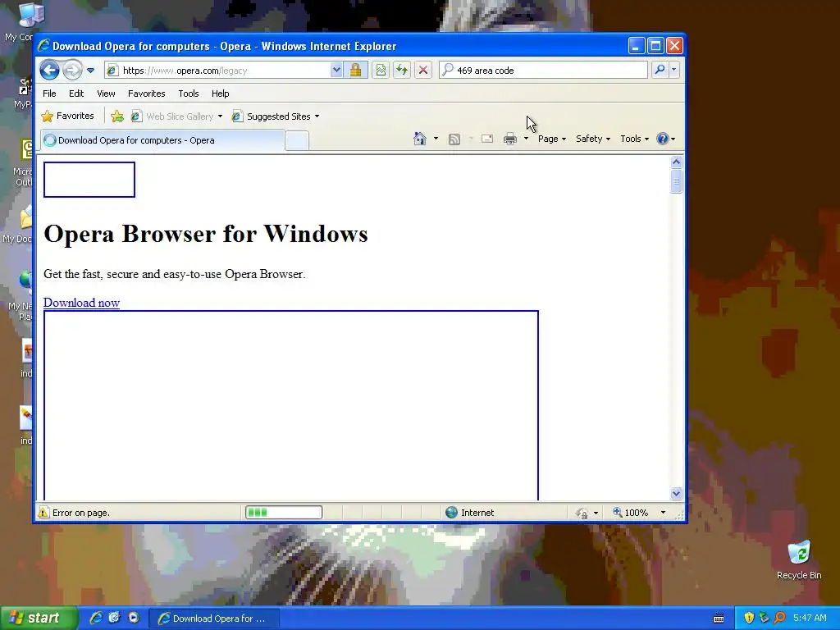Open the Windows start button
Image resolution: width=840 pixels, height=630 pixels.
click(38, 619)
